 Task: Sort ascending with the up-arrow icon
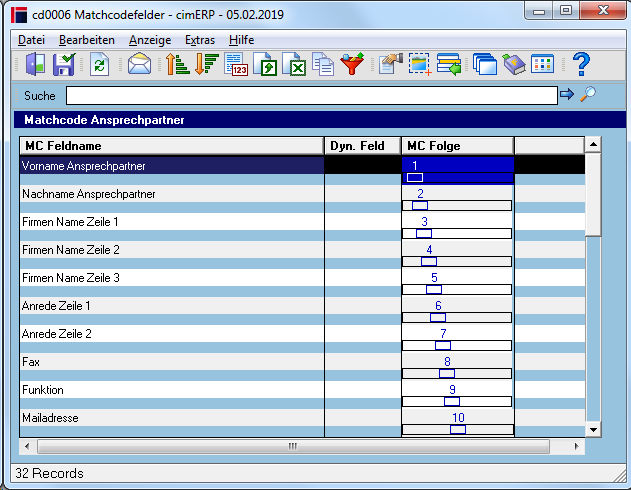point(177,64)
